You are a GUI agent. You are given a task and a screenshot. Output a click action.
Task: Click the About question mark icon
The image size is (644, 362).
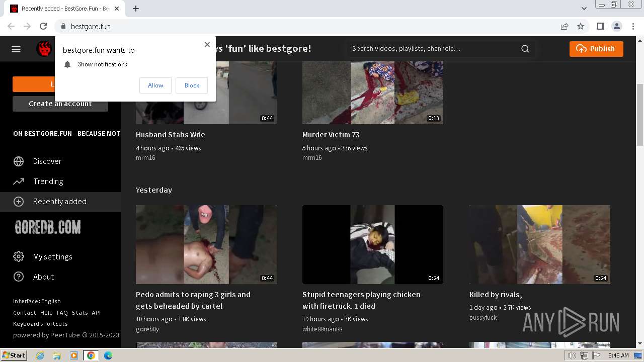click(19, 277)
